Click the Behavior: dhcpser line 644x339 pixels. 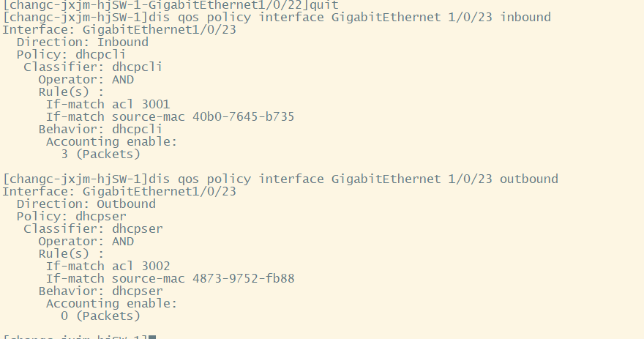[100, 291]
